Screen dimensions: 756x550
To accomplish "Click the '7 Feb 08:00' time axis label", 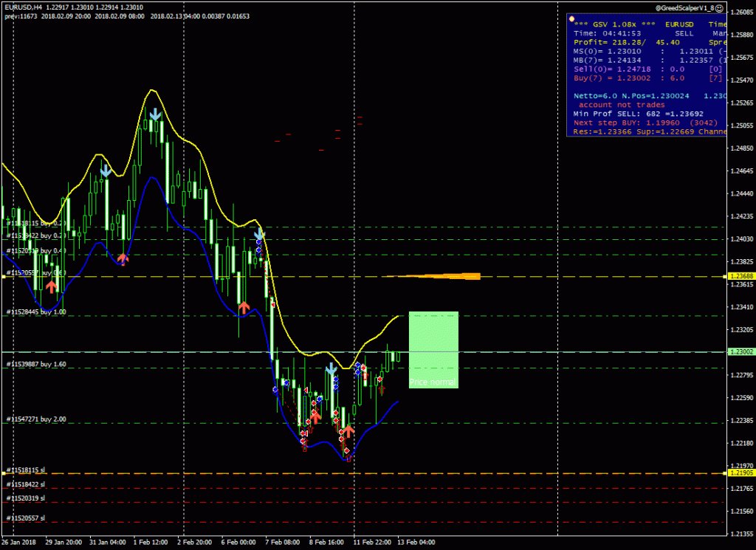I will coord(283,543).
